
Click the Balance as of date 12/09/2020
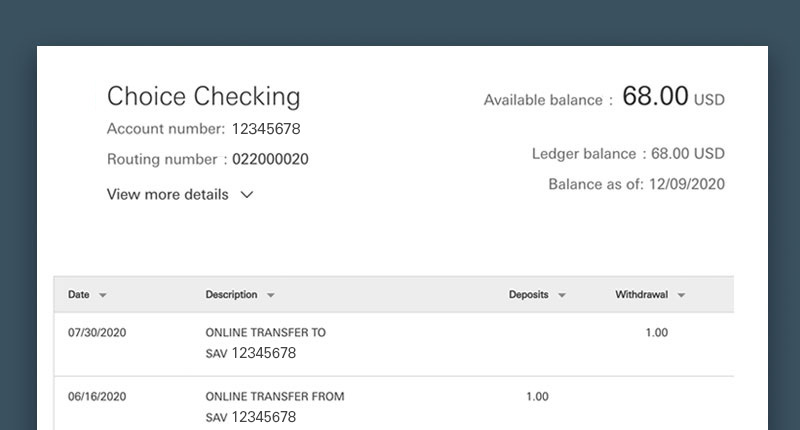point(687,184)
